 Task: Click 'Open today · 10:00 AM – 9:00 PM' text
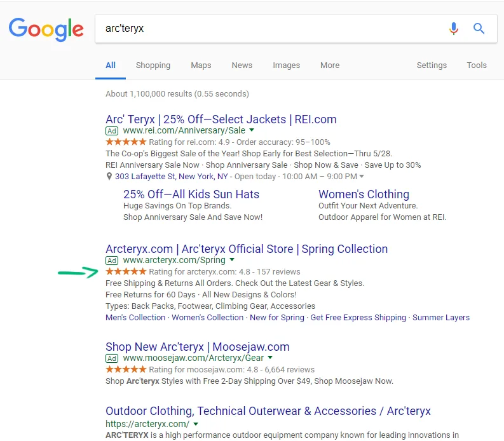pyautogui.click(x=296, y=177)
